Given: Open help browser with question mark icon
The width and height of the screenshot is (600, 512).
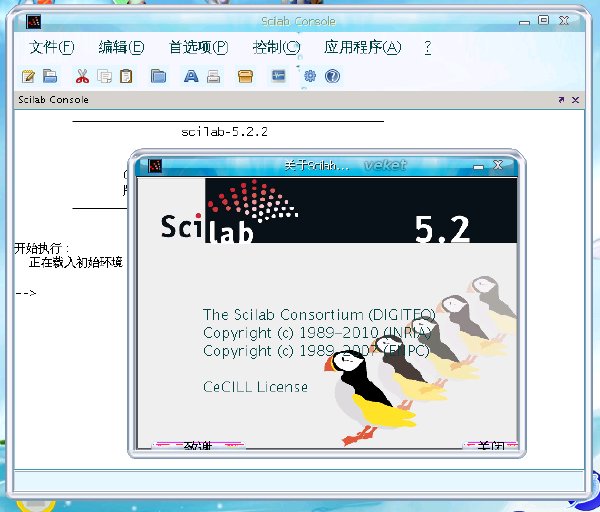Looking at the screenshot, I should pyautogui.click(x=332, y=76).
